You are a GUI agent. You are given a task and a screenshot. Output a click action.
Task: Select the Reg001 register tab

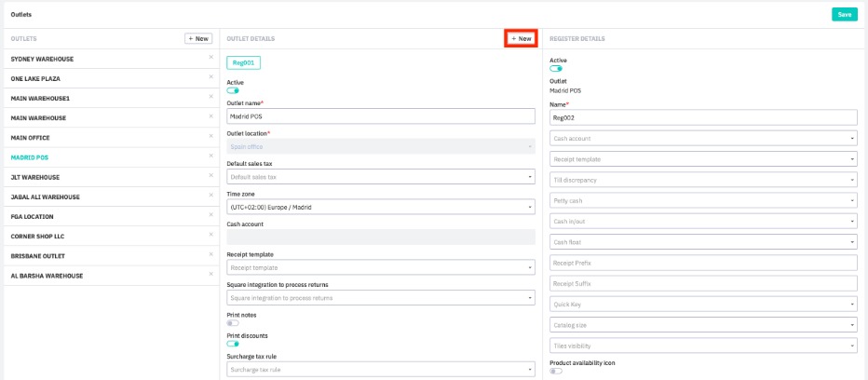pyautogui.click(x=243, y=62)
